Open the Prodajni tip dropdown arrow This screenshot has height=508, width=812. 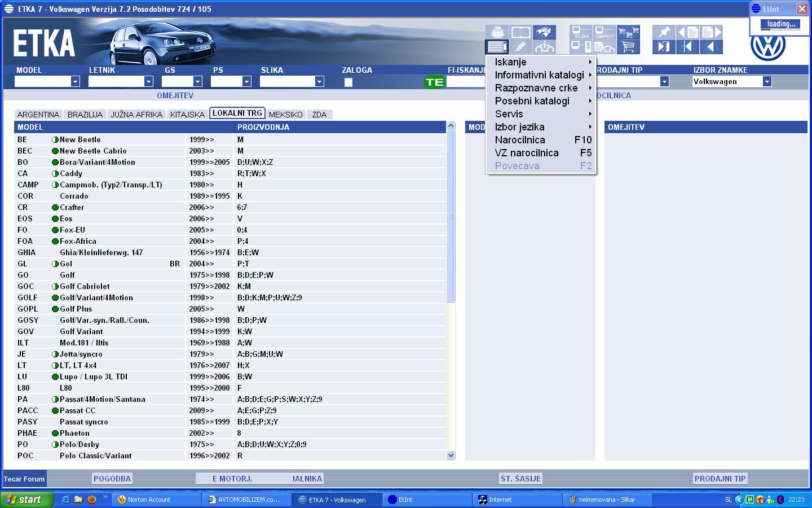click(664, 82)
